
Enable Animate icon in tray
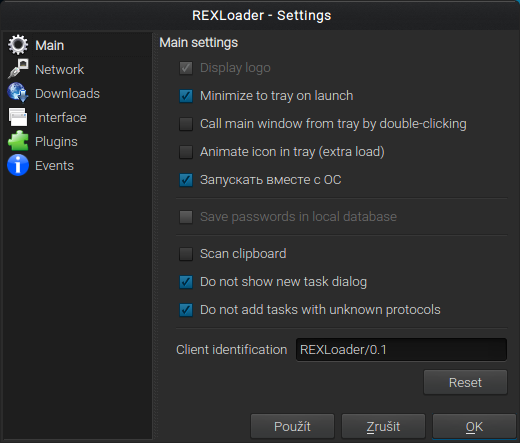[x=186, y=152]
